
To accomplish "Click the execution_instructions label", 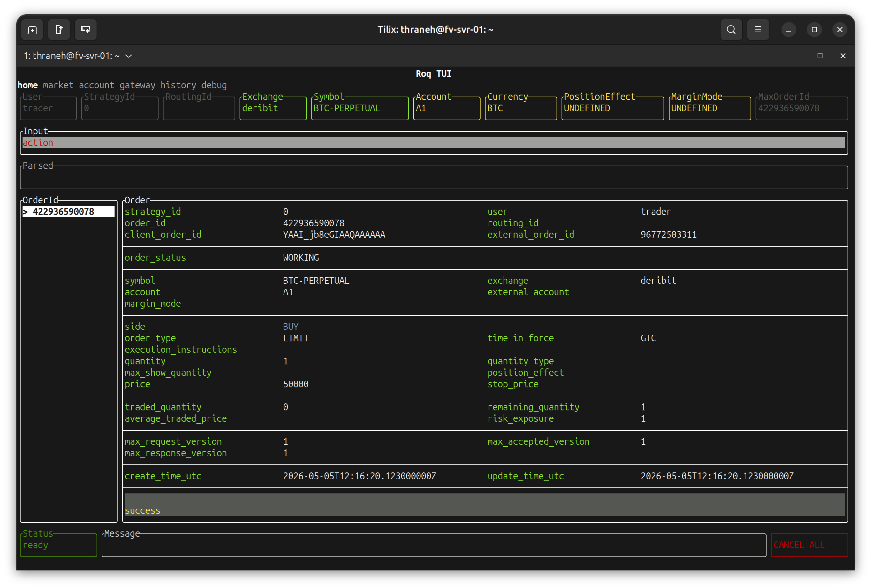I will point(181,350).
